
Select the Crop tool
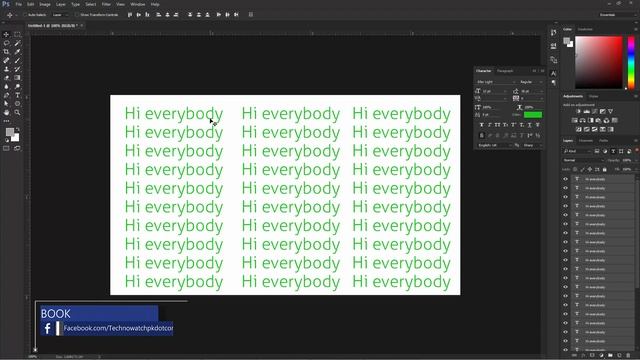coord(6,52)
